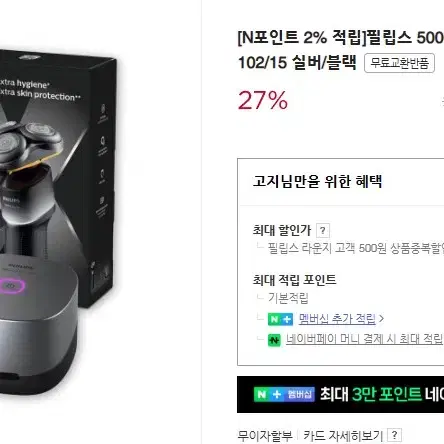Screen dimensions: 444x444
Task: Click the question mark next to 카드 자세히보기
Action: tap(394, 435)
